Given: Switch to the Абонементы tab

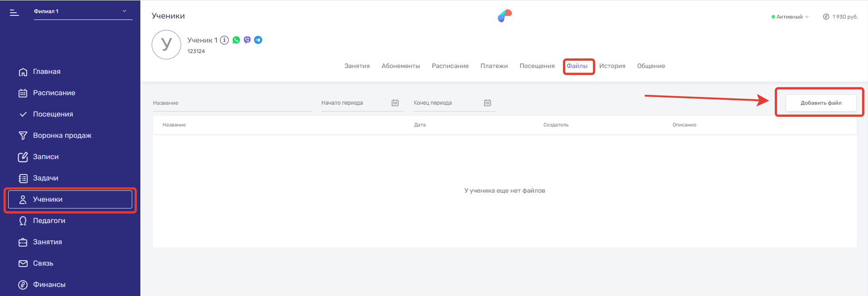Looking at the screenshot, I should pos(401,66).
